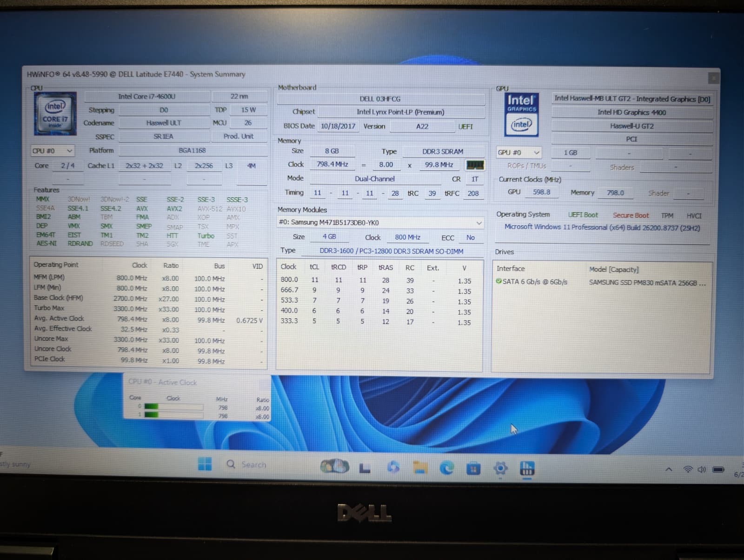Click the Wi-Fi icon in system tray

point(688,469)
